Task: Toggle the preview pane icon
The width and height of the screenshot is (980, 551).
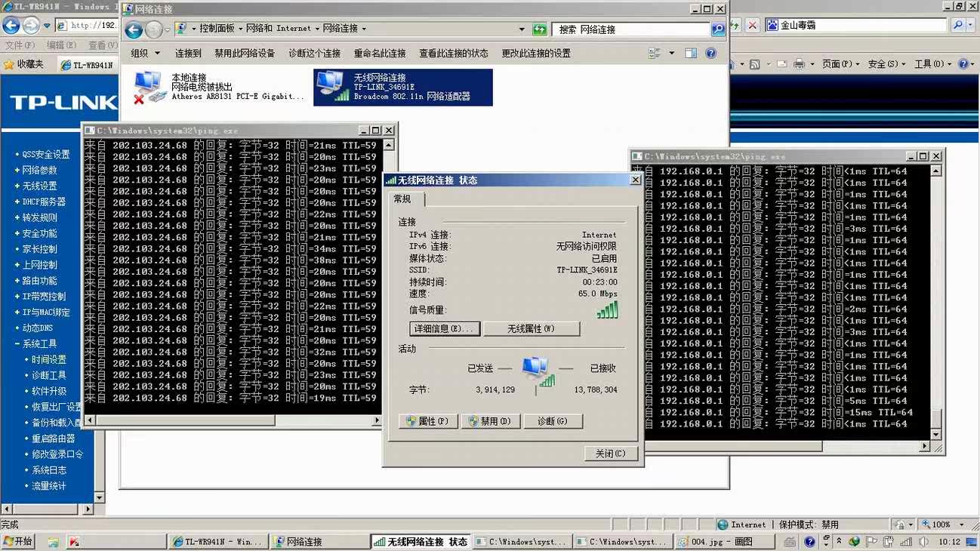Action: click(x=691, y=54)
